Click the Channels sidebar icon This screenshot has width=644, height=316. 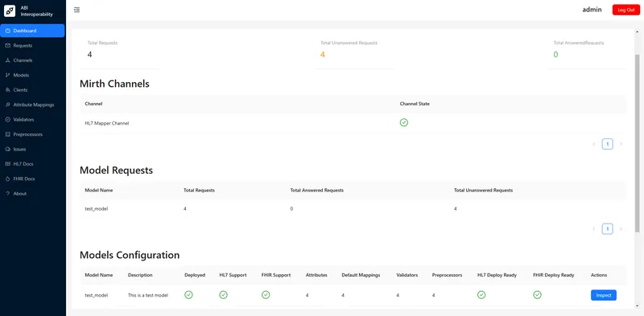(x=8, y=60)
